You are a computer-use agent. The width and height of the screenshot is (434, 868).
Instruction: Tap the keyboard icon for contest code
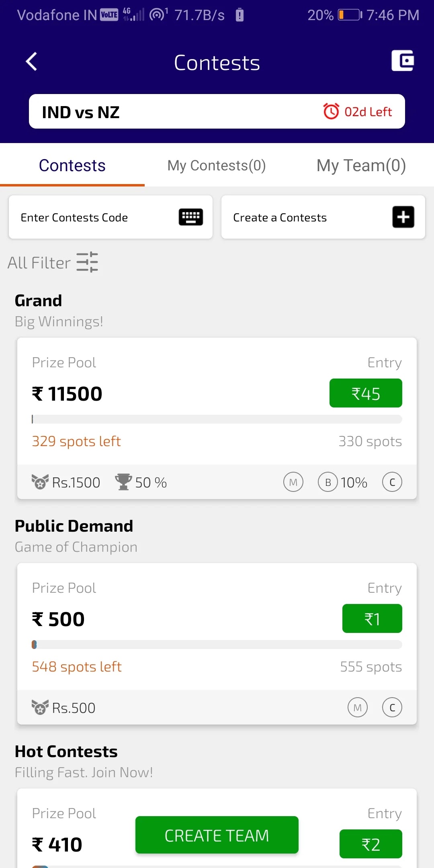190,217
